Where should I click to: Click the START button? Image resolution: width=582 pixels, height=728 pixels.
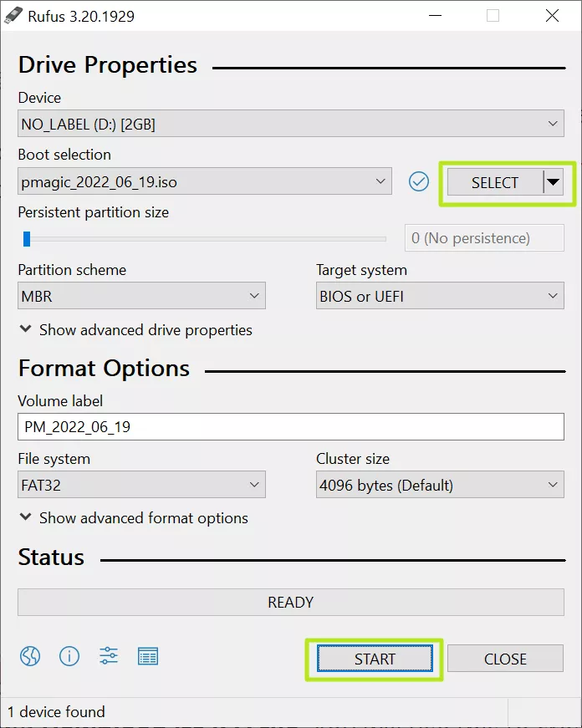point(375,659)
